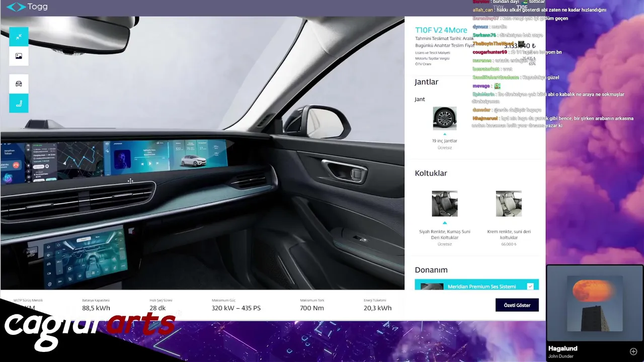Select the Meridian Premium Ses Sistemi row

point(476,286)
